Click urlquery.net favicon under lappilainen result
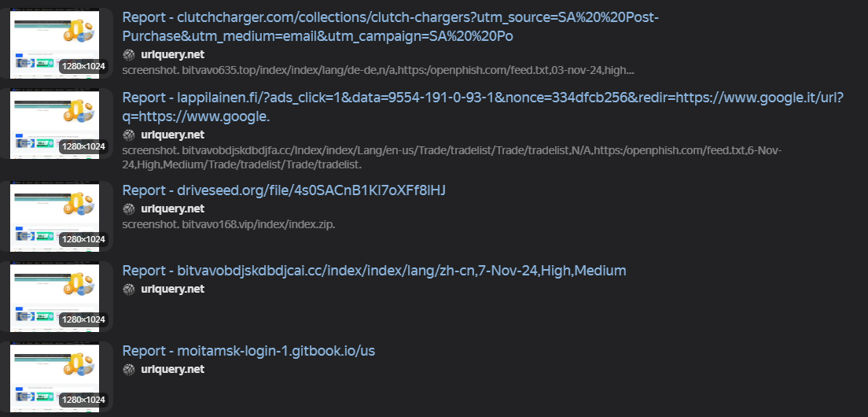The height and width of the screenshot is (417, 868). tap(129, 135)
